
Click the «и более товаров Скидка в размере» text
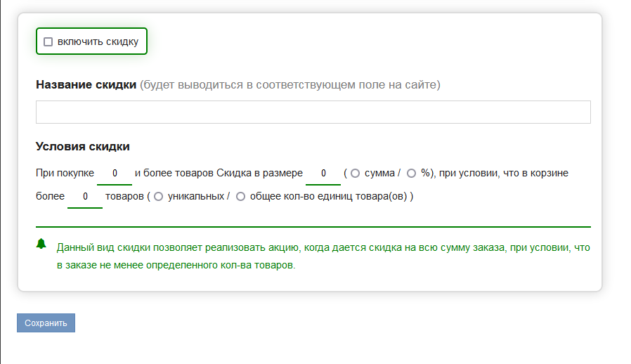[x=219, y=173]
